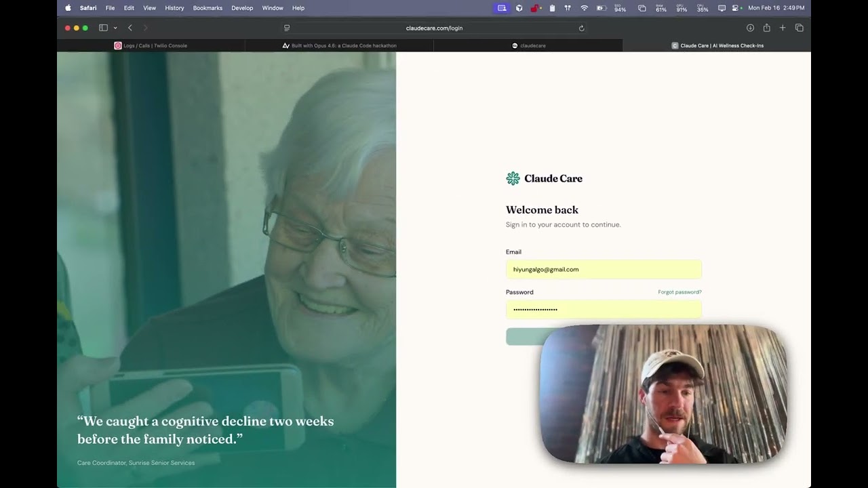
Task: Go back to the previous page
Action: [130, 28]
